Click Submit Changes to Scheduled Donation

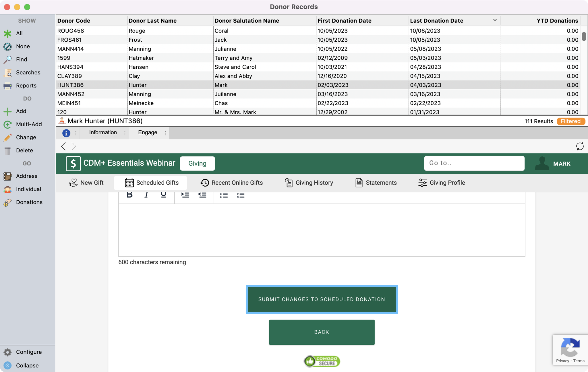pyautogui.click(x=322, y=299)
